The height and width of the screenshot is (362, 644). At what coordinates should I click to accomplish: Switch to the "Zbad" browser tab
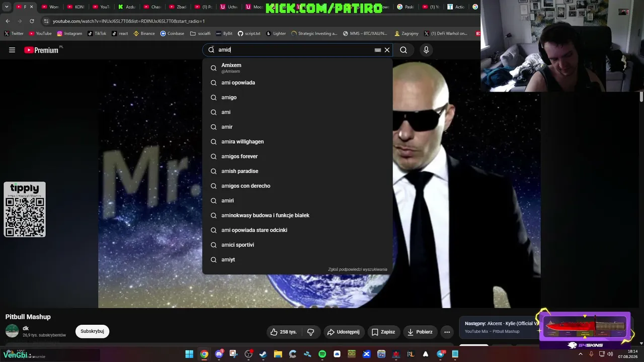click(x=177, y=7)
